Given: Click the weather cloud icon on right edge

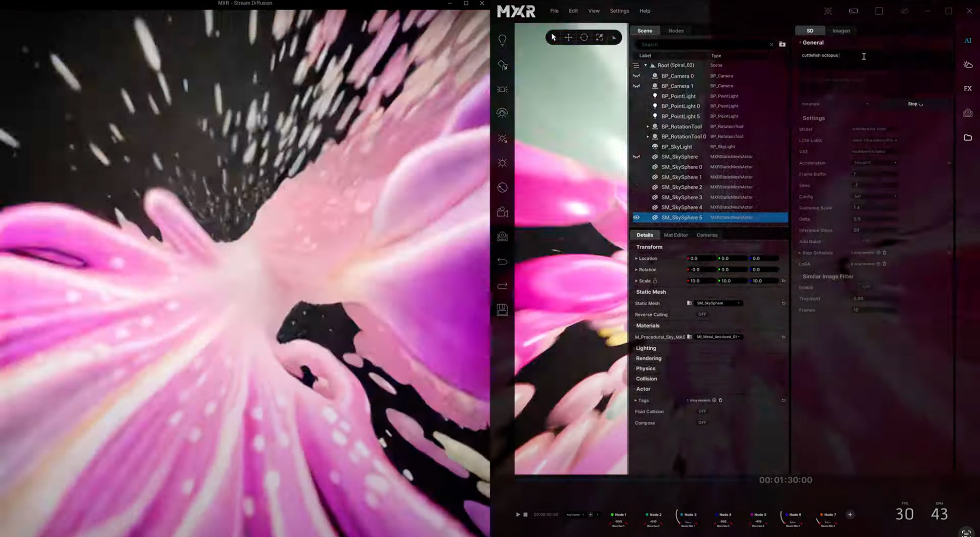Looking at the screenshot, I should [968, 64].
